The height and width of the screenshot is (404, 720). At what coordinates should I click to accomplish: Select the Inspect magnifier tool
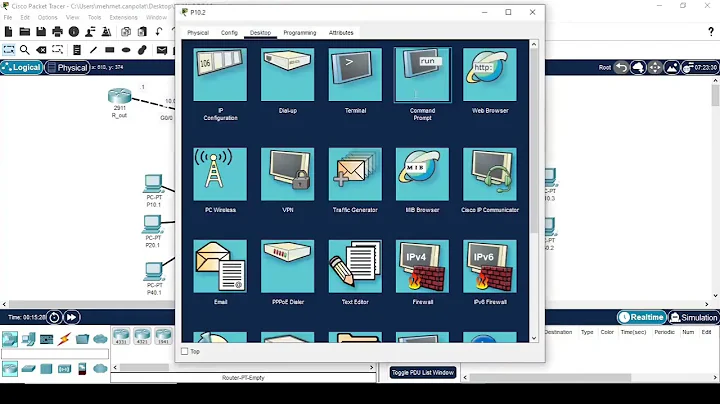(25, 50)
